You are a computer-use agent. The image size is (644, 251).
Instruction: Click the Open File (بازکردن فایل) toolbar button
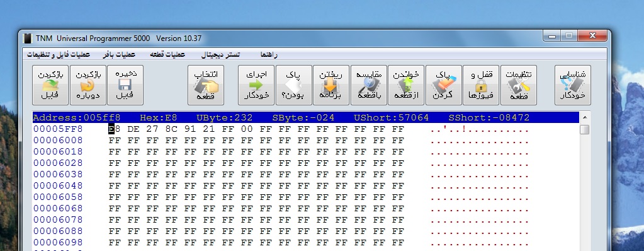pos(50,85)
